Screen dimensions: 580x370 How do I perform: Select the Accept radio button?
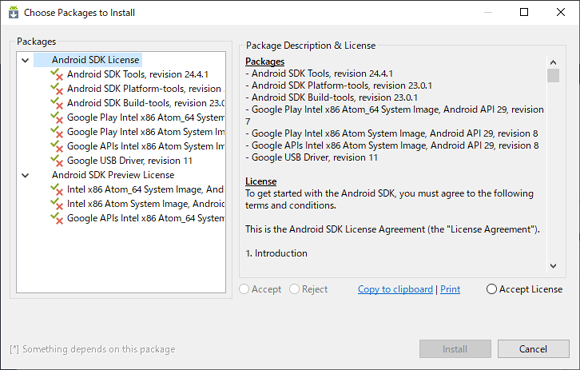(x=244, y=289)
